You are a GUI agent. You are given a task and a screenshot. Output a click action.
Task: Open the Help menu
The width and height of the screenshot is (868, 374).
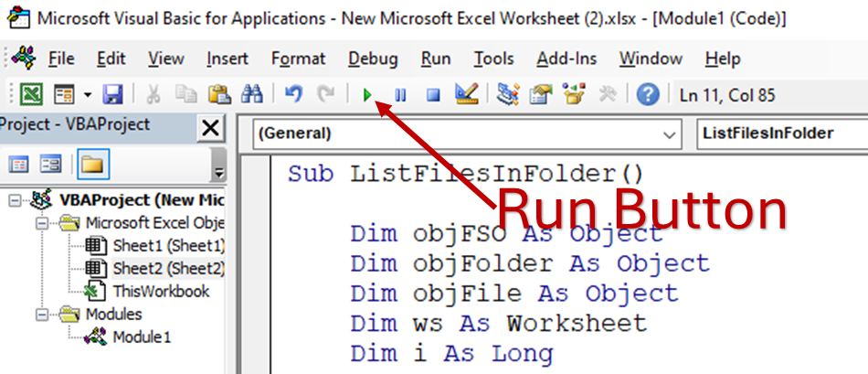pyautogui.click(x=723, y=59)
